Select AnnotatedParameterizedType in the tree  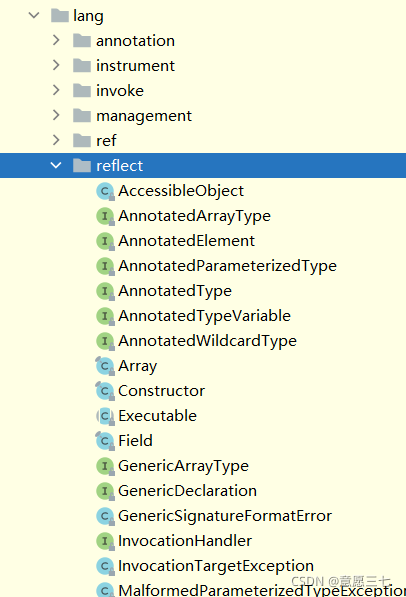coord(227,266)
